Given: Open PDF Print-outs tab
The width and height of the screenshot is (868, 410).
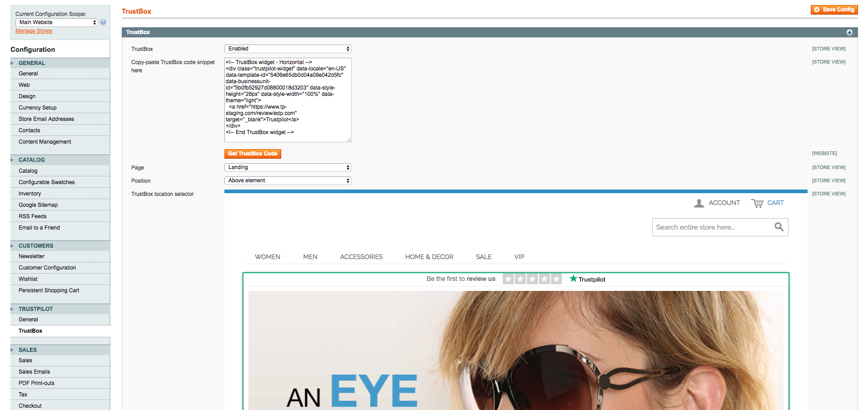Looking at the screenshot, I should [x=60, y=383].
